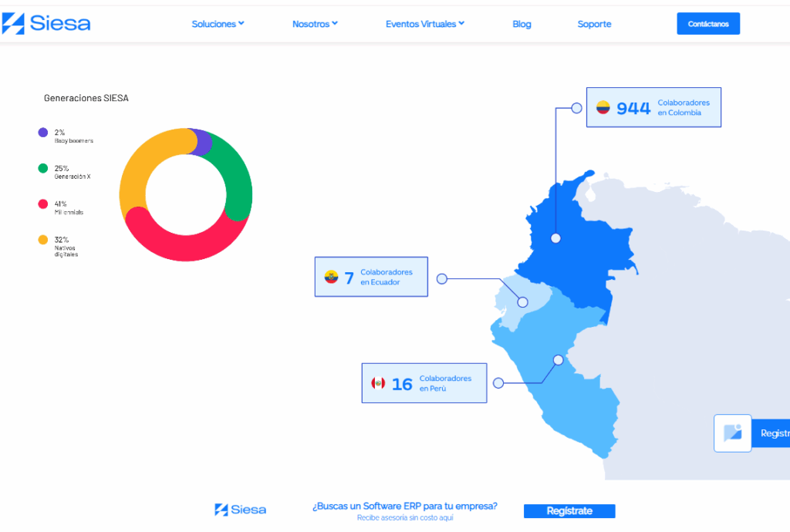
Task: Open the Soporte menu item
Action: tap(594, 24)
